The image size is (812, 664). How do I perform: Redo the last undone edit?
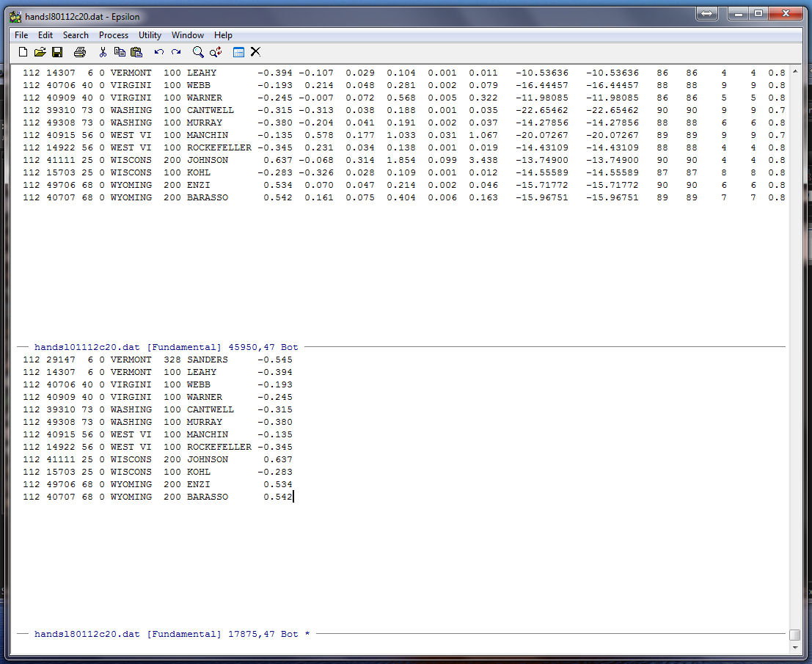click(x=176, y=52)
